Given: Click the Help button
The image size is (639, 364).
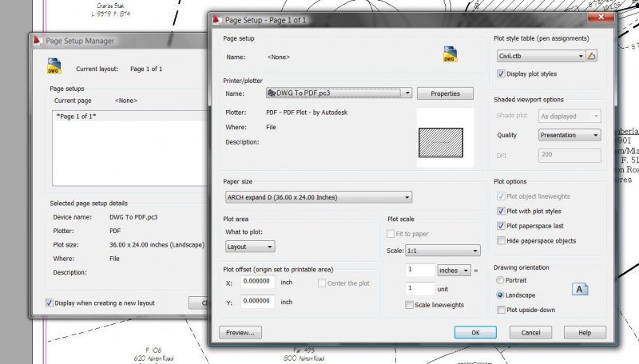Looking at the screenshot, I should 585,333.
